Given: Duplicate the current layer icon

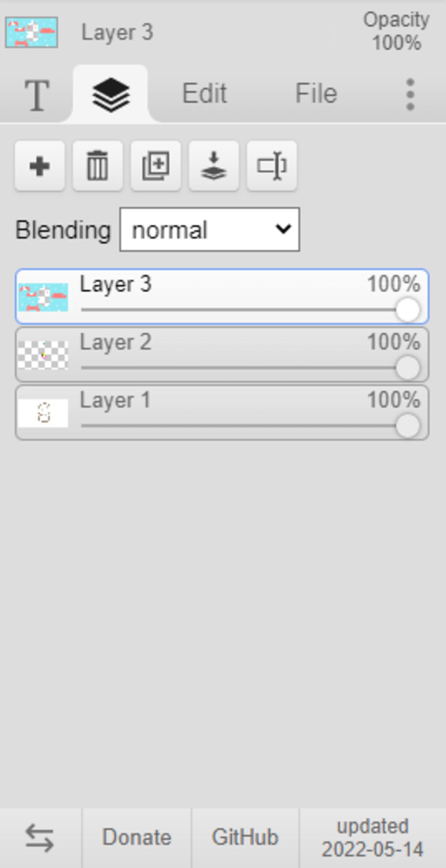Looking at the screenshot, I should point(156,166).
